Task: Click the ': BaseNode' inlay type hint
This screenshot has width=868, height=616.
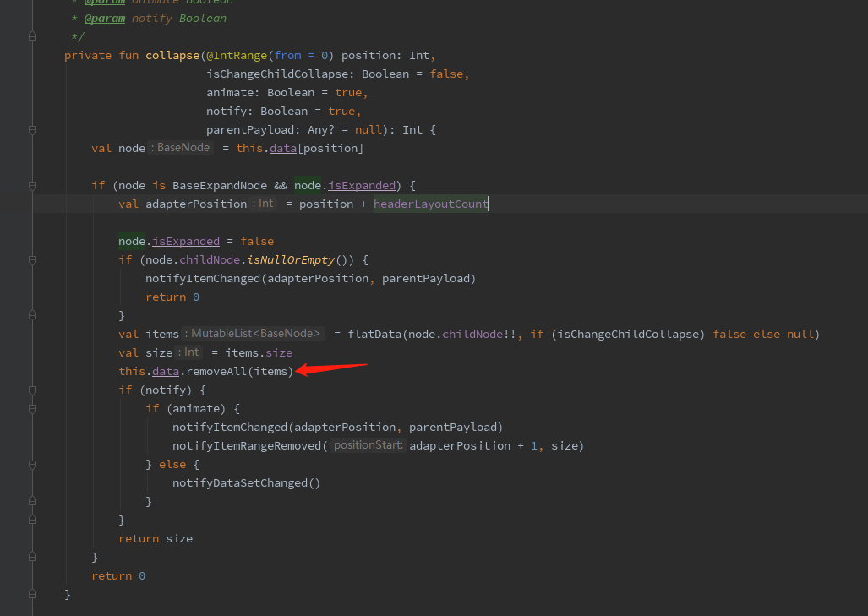Action: tap(181, 148)
